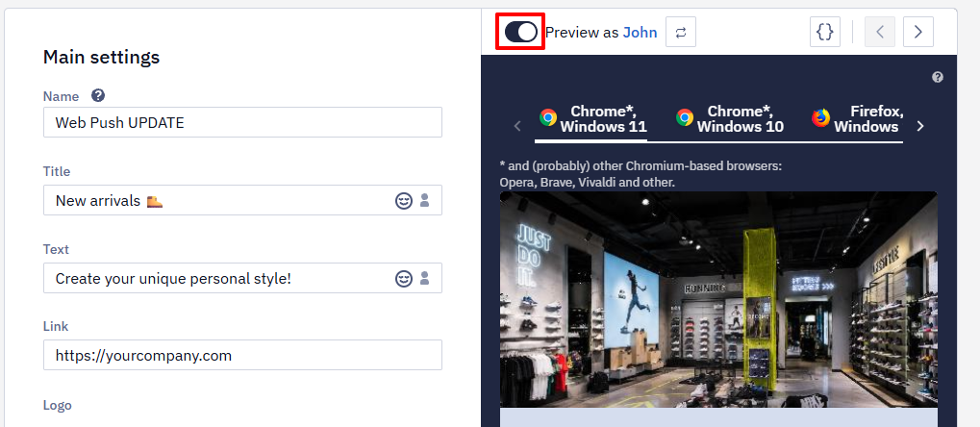Insert personalization variable in Title field

click(425, 201)
